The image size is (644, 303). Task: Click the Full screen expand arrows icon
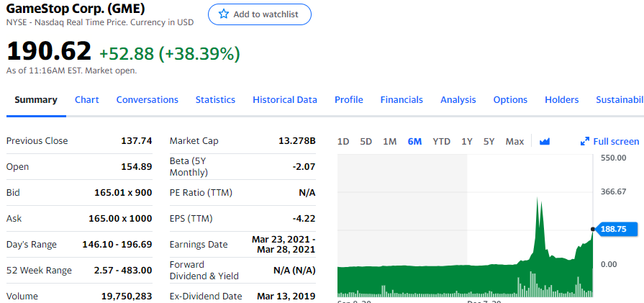[585, 142]
